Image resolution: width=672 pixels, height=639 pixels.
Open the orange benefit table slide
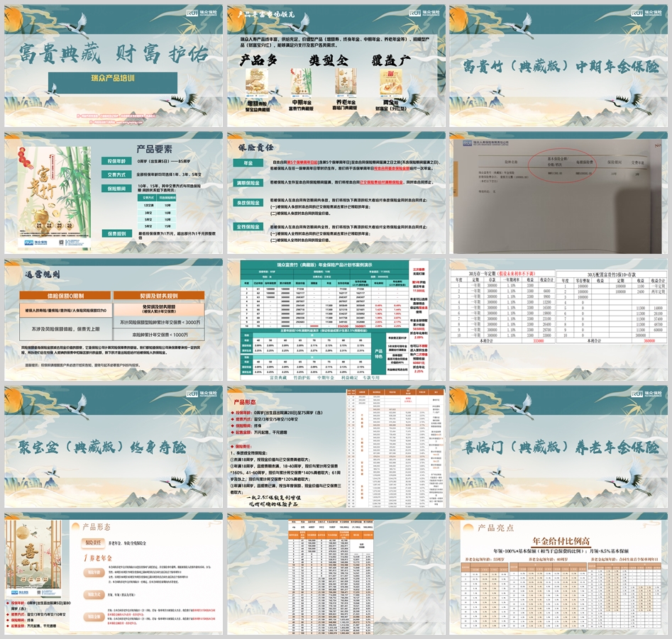[336, 573]
